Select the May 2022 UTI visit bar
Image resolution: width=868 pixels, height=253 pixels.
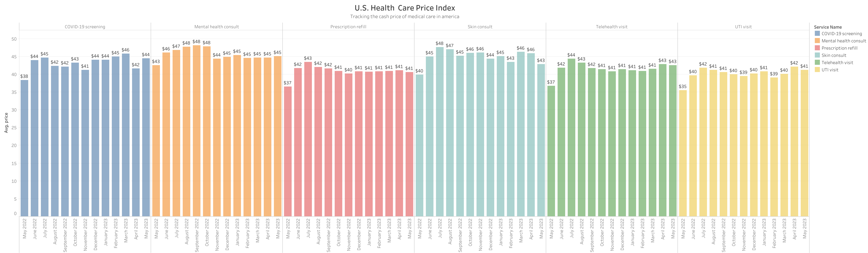click(x=683, y=153)
